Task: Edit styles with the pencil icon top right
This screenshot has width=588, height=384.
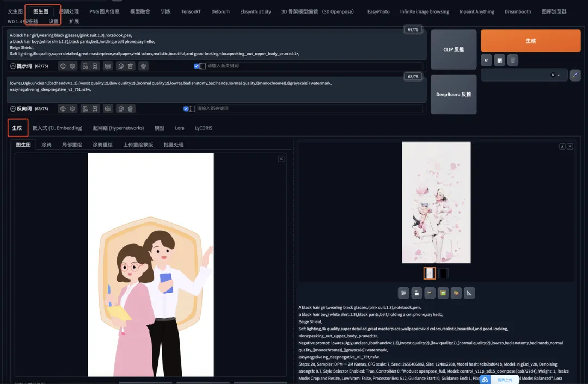Action: point(575,75)
